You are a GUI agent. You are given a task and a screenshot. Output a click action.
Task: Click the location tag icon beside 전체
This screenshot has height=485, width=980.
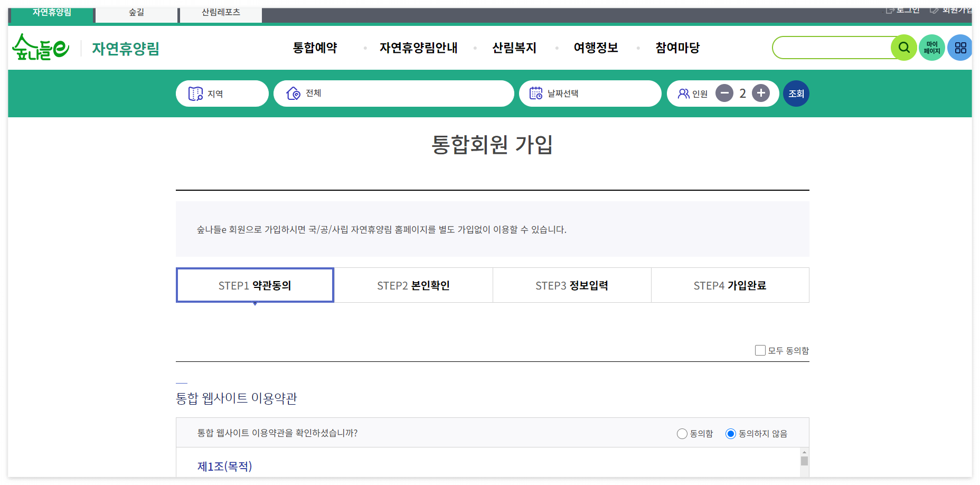tap(291, 93)
